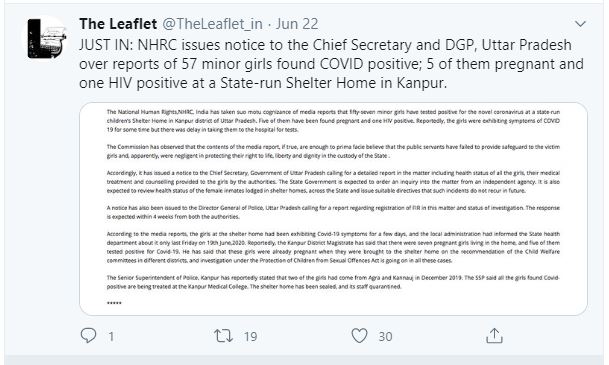Expand the tweet options chevron menu
609x365 pixels.
coord(580,24)
